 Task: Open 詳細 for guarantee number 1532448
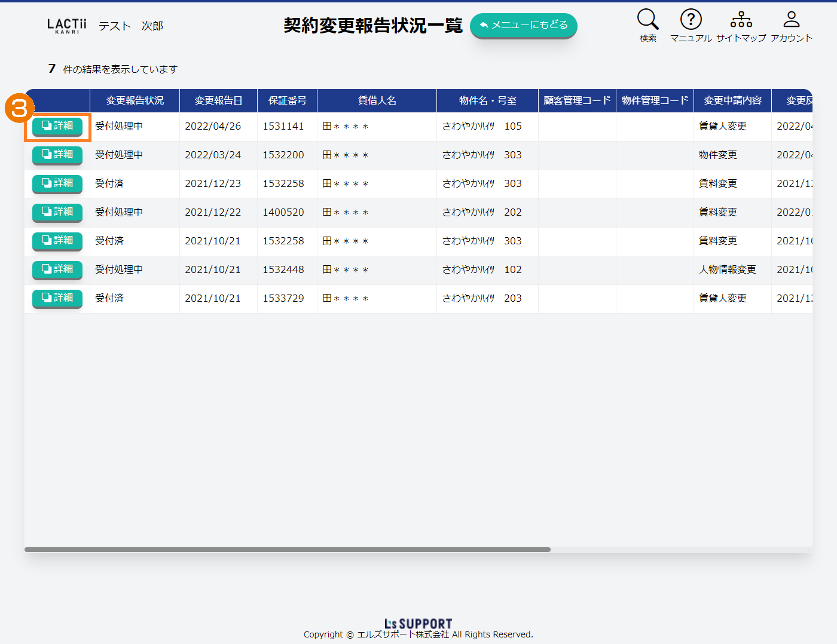pyautogui.click(x=57, y=269)
